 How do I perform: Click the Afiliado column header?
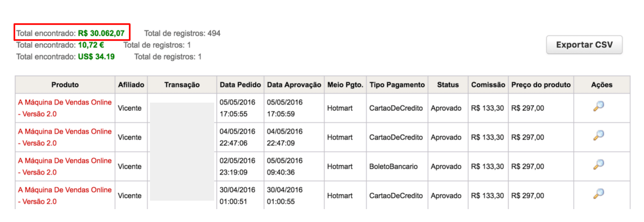click(x=131, y=85)
